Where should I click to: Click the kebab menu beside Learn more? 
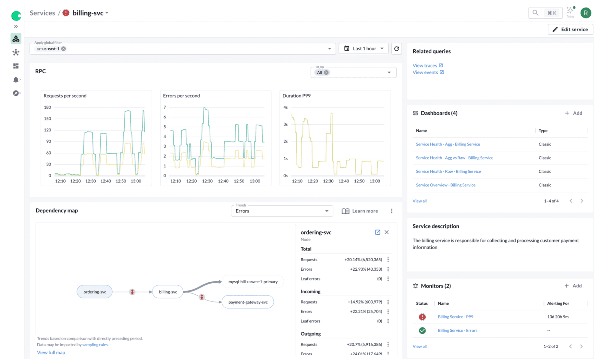[392, 211]
